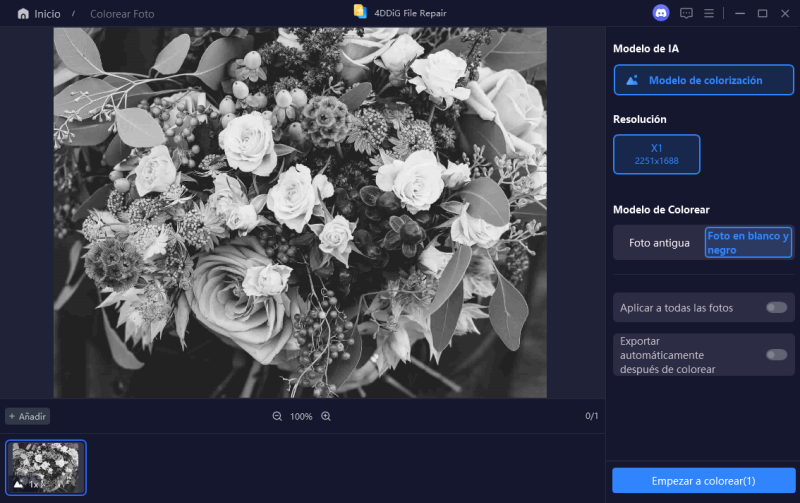Click the 4DDiG File Repair logo
The image size is (800, 503).
coord(360,12)
